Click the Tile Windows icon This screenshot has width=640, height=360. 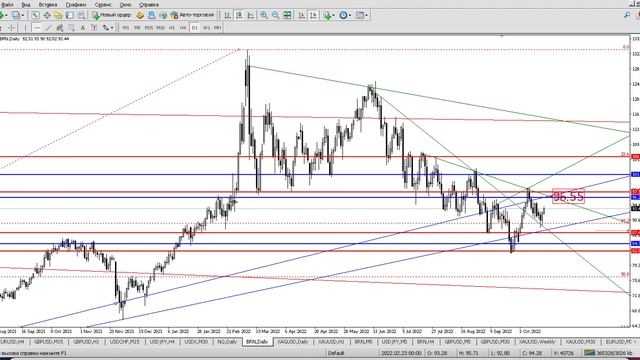287,15
